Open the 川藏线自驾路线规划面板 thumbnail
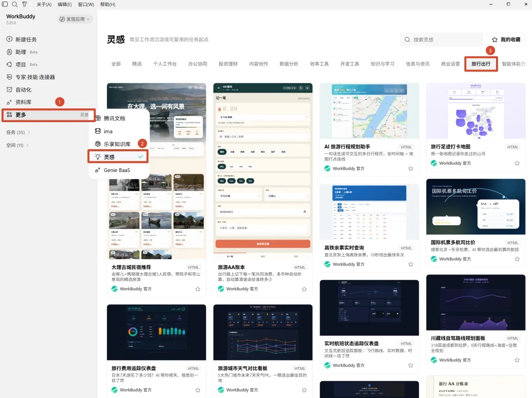This screenshot has height=398, width=532. (x=476, y=302)
